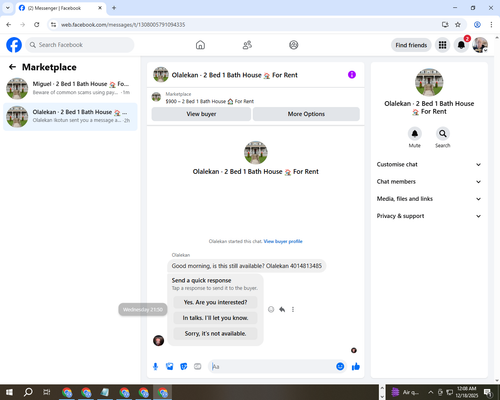Click the View buyer button
Image resolution: width=500 pixels, height=400 pixels.
[x=201, y=114]
